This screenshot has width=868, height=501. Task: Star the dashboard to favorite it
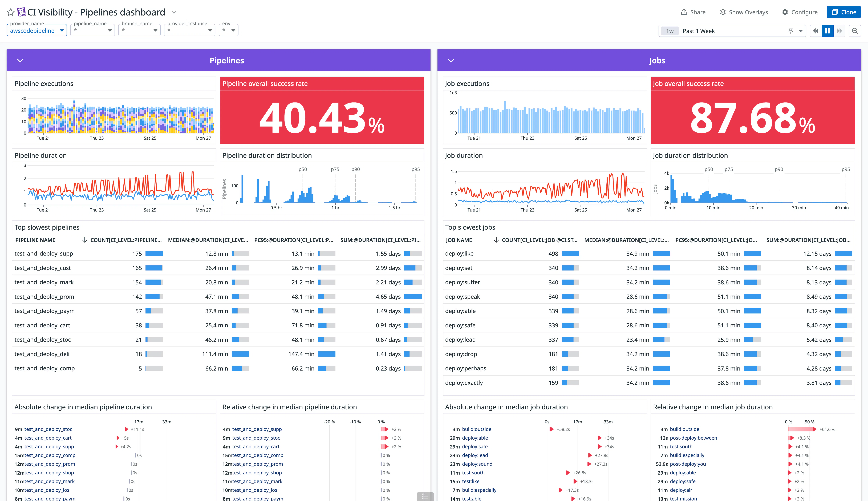pos(10,12)
